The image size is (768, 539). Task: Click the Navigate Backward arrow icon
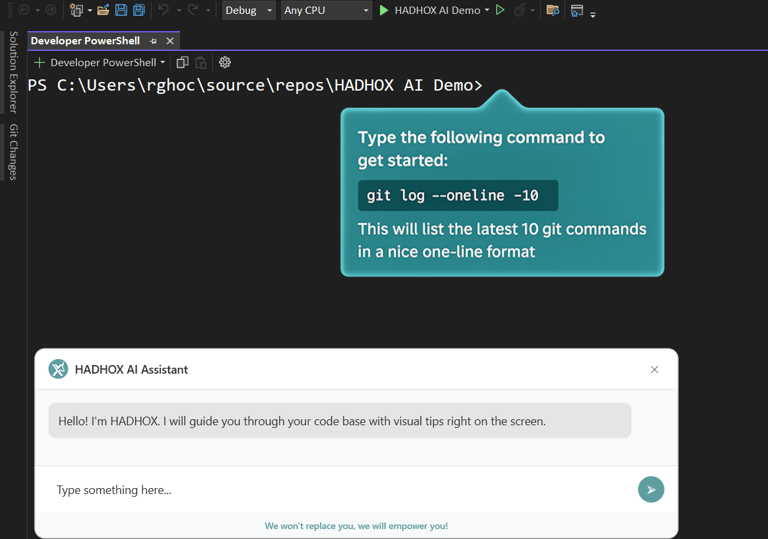(24, 10)
